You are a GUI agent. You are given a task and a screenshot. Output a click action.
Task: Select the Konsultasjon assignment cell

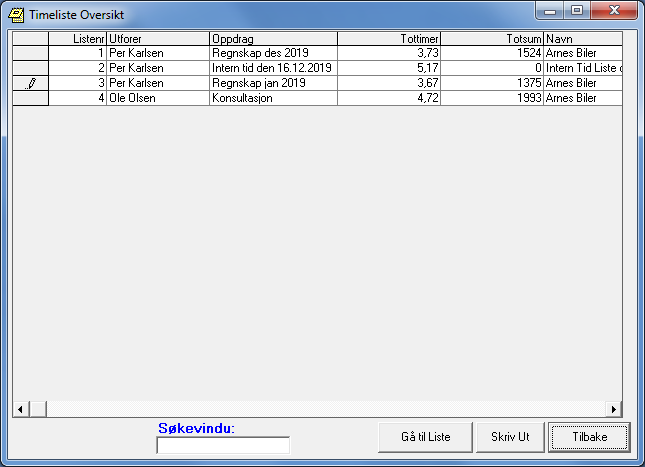(x=272, y=99)
